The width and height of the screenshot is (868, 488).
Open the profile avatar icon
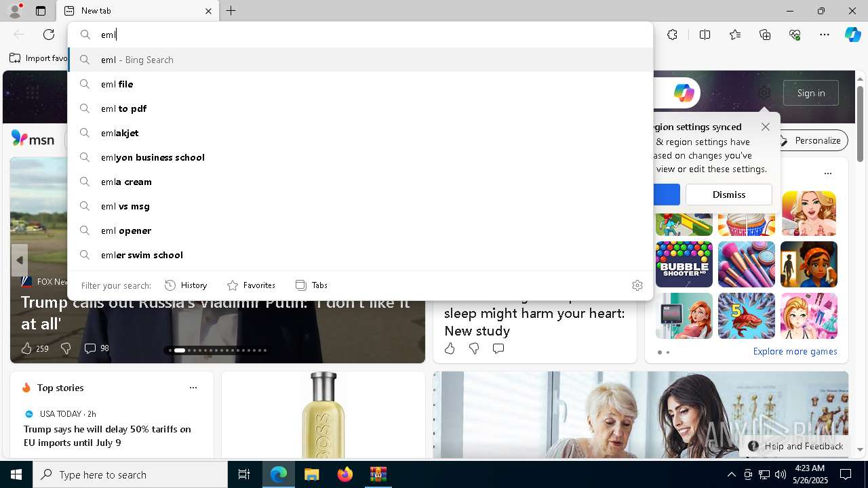point(14,11)
